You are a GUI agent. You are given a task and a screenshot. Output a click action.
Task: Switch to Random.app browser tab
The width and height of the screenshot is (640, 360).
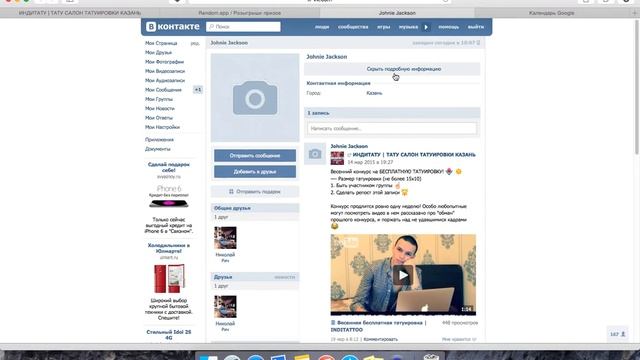point(240,13)
